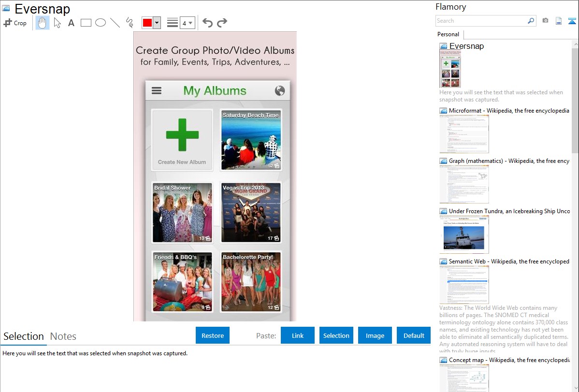Undo the last annotation
579x392 pixels.
(207, 23)
